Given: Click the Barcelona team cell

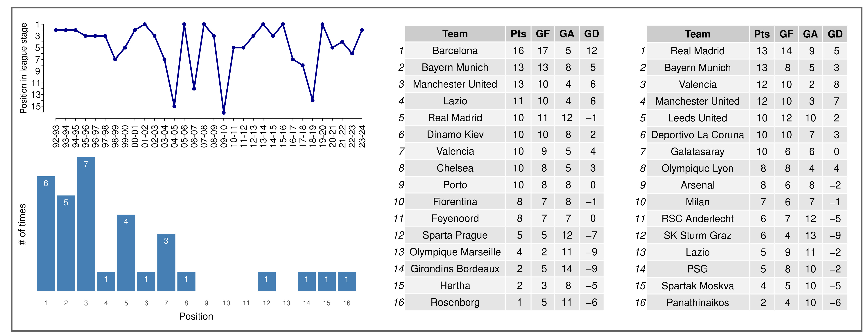Looking at the screenshot, I should point(455,50).
